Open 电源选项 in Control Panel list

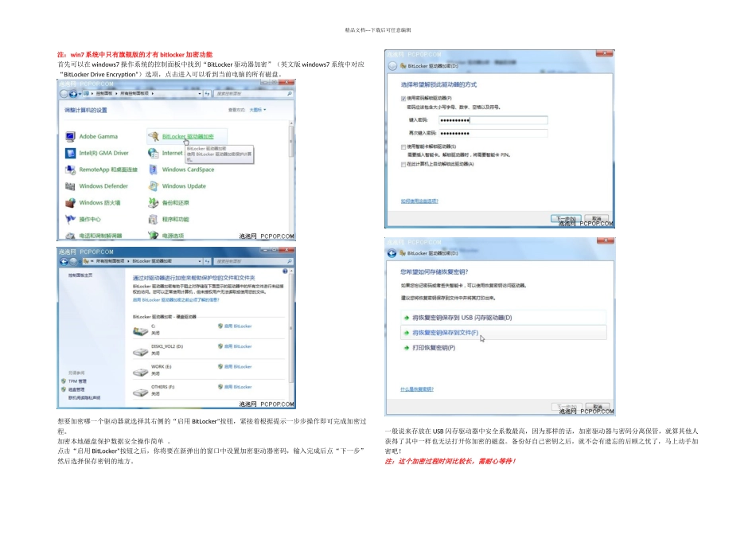coord(173,236)
